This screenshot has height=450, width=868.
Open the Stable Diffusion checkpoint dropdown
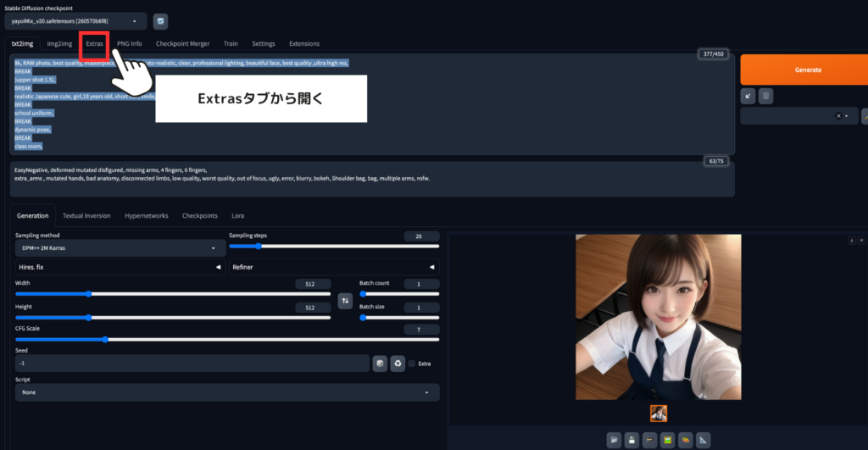[x=75, y=21]
